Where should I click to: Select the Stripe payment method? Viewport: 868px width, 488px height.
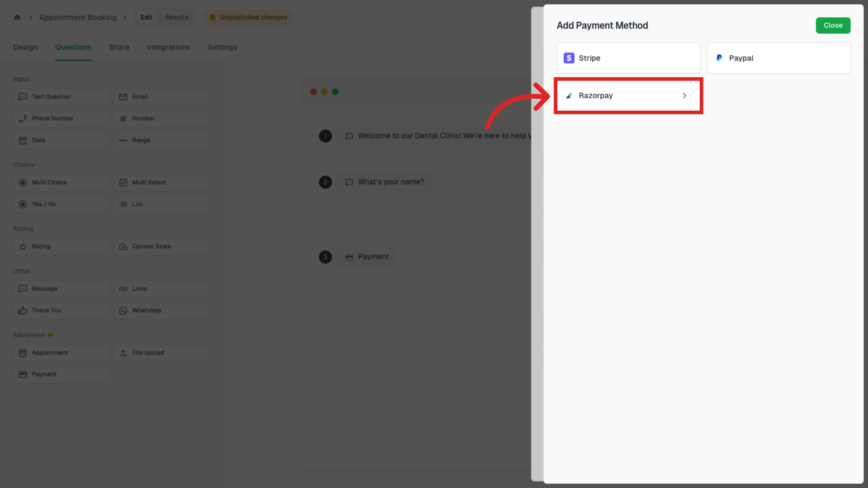click(628, 58)
